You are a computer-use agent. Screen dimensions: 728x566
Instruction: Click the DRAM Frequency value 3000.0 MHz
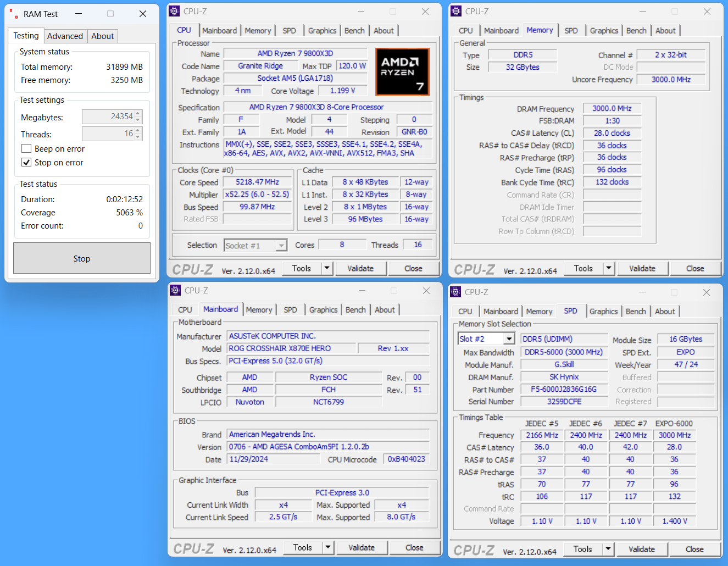612,109
